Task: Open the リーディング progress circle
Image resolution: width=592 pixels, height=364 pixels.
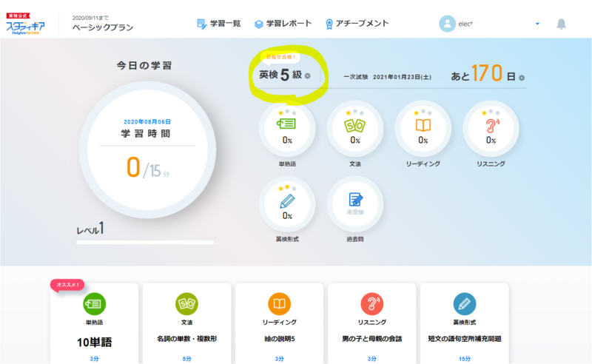Action: click(x=423, y=129)
